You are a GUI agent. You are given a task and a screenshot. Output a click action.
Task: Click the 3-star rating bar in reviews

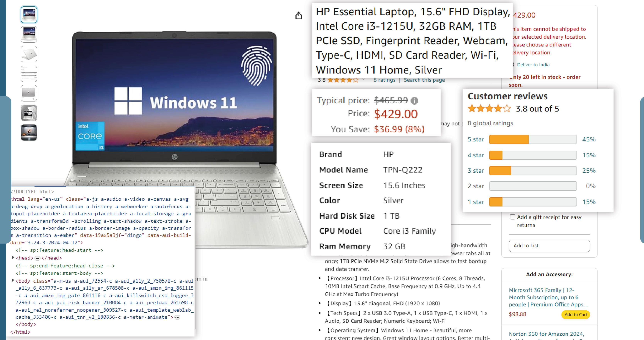[x=533, y=170]
